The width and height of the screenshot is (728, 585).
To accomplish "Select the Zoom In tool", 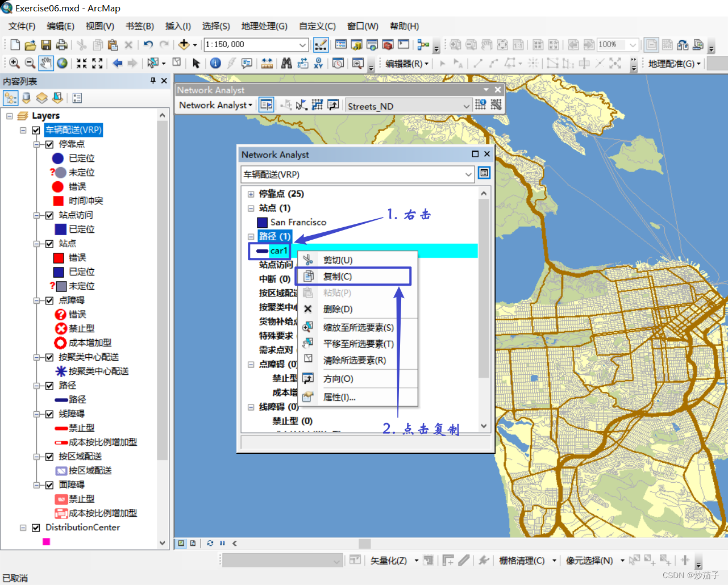I will (14, 63).
